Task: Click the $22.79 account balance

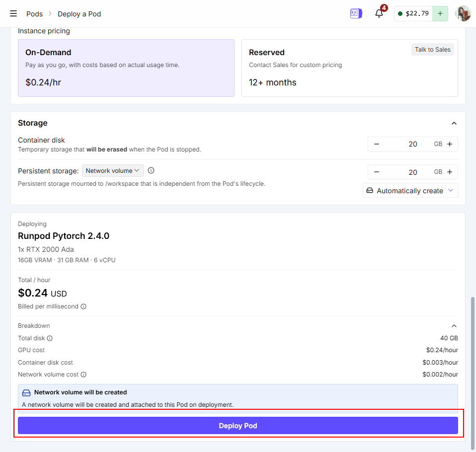Action: (413, 14)
